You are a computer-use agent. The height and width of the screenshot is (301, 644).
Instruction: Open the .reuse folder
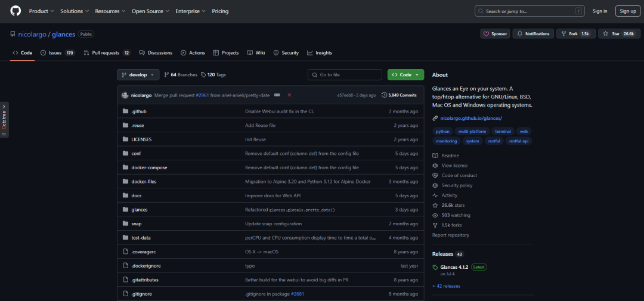(138, 125)
